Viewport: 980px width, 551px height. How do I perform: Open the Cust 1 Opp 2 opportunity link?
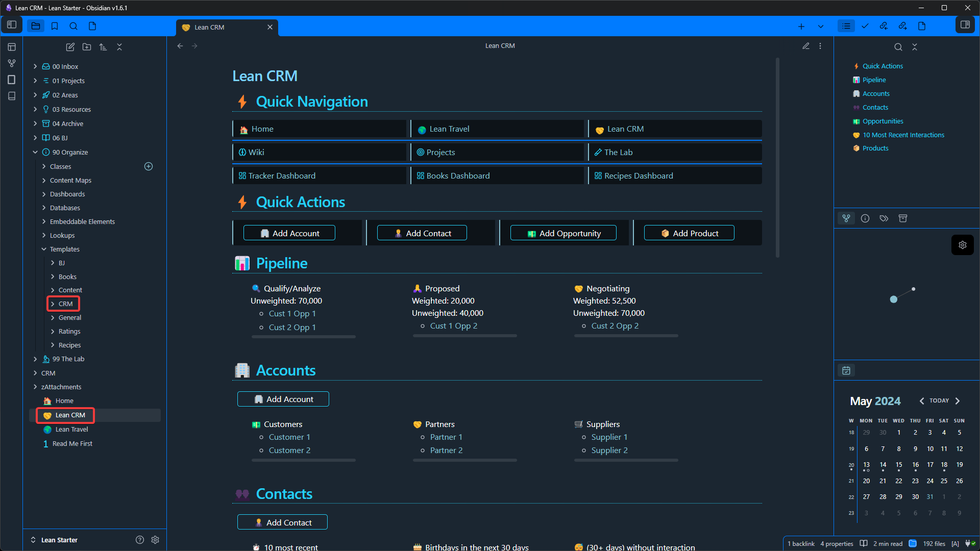454,326
